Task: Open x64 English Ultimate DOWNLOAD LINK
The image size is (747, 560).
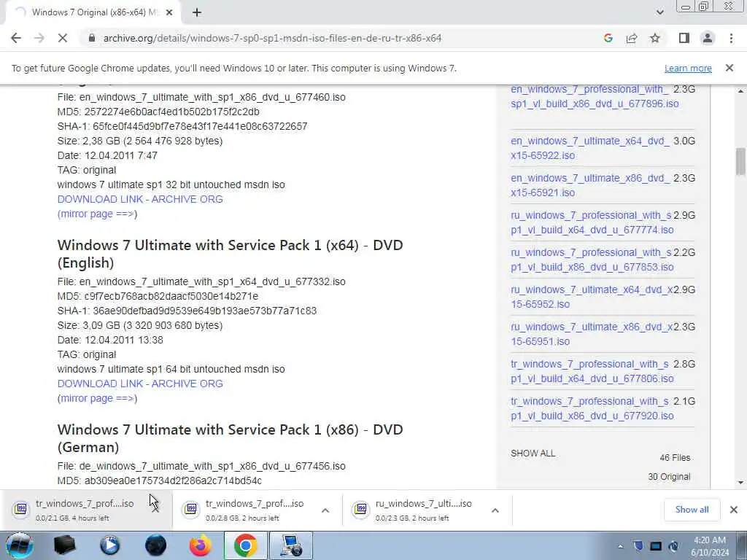Action: (140, 384)
